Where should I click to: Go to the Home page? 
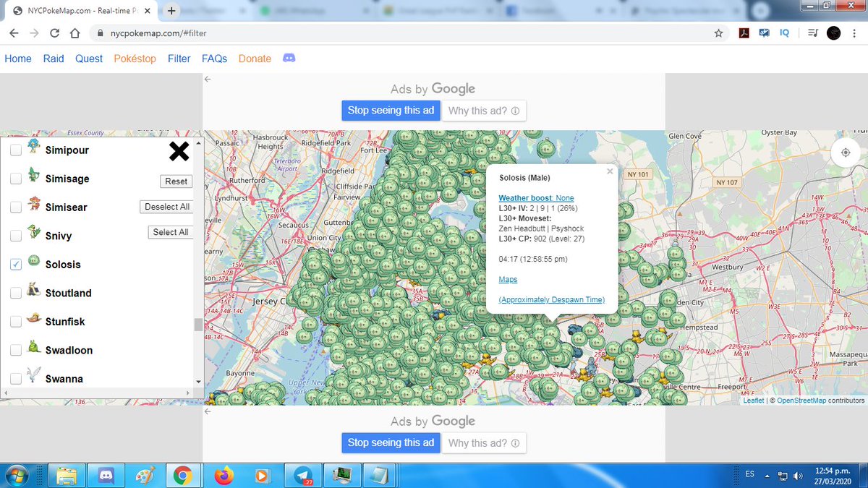pyautogui.click(x=18, y=59)
